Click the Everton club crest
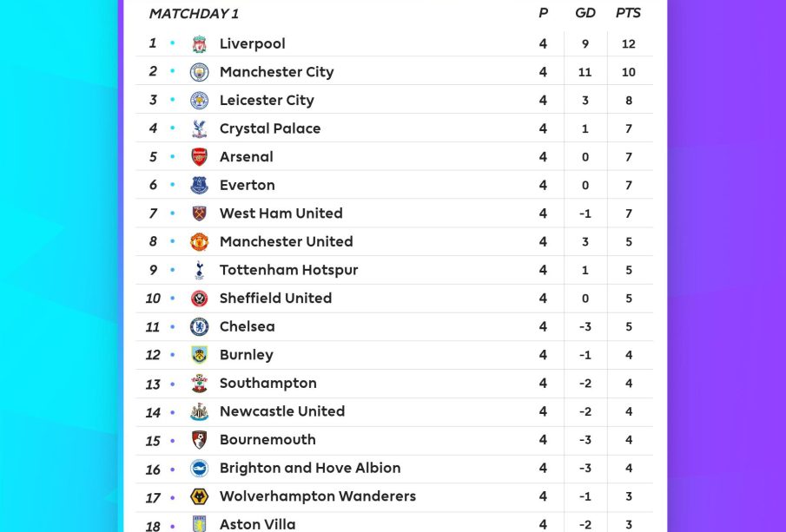This screenshot has width=786, height=532. coord(200,185)
